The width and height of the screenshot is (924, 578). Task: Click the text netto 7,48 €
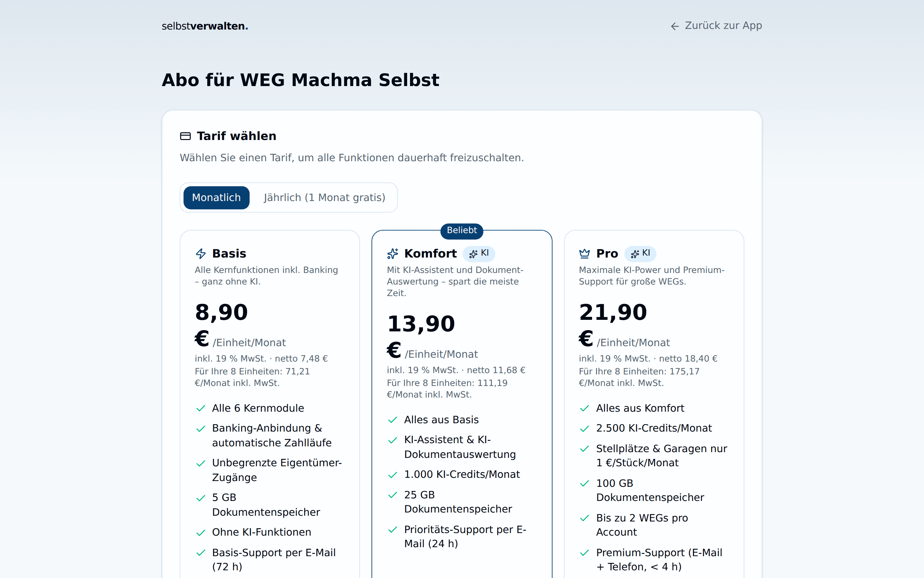[301, 359]
